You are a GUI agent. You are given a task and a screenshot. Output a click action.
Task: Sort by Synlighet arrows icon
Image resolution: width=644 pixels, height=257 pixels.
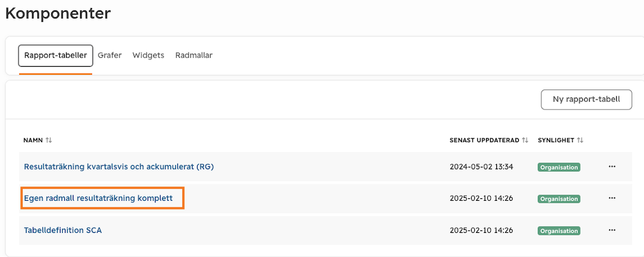click(580, 140)
